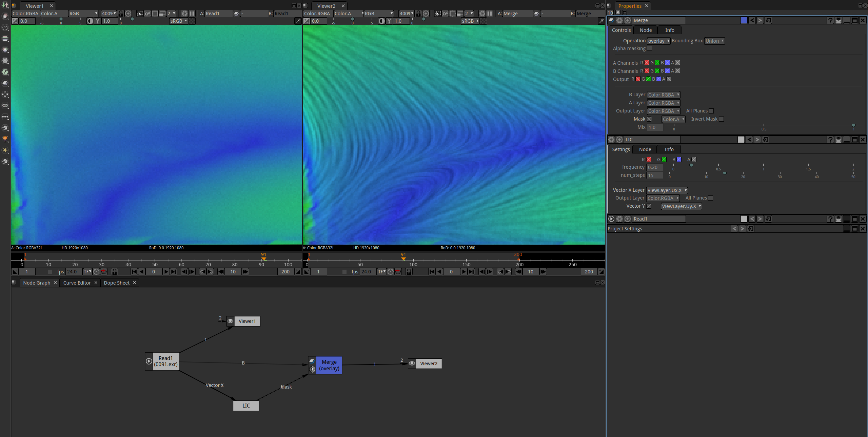Select the LIC node in graph
The width and height of the screenshot is (868, 437).
coord(246,405)
